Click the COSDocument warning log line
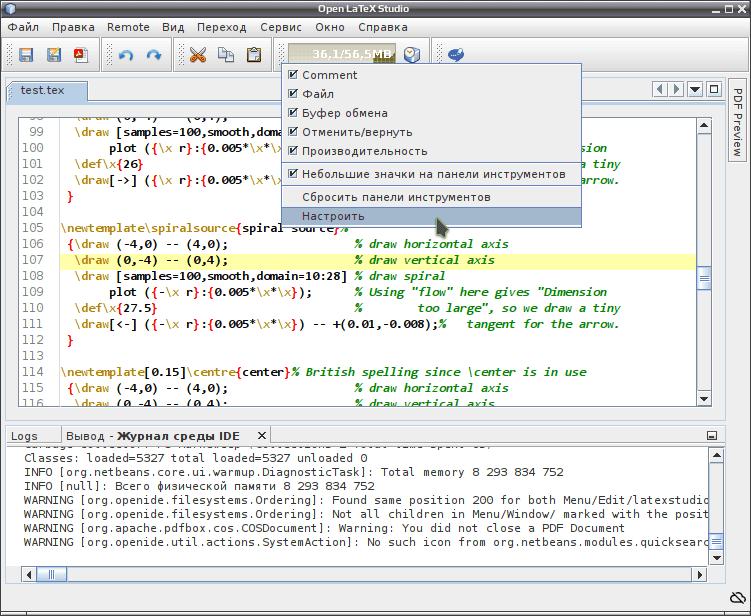Image resolution: width=751 pixels, height=616 pixels. point(324,528)
